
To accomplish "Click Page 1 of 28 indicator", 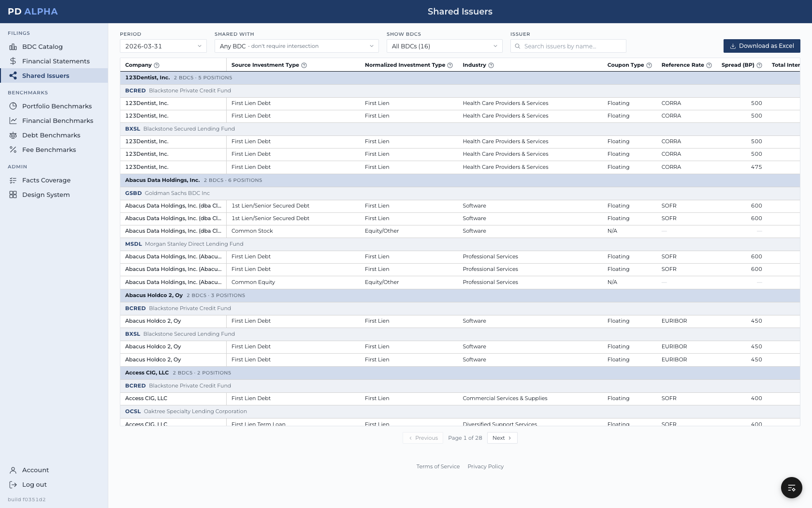I will (465, 438).
